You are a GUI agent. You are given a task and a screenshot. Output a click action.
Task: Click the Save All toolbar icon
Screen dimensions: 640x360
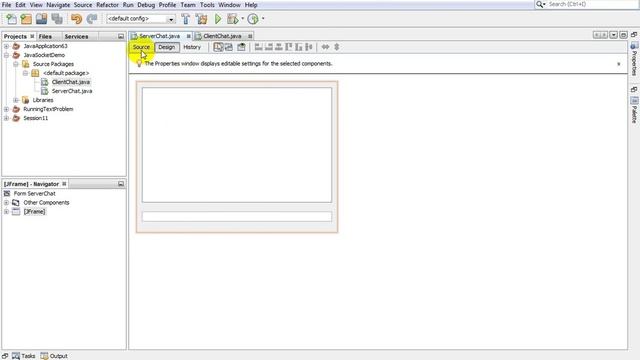[x=57, y=19]
